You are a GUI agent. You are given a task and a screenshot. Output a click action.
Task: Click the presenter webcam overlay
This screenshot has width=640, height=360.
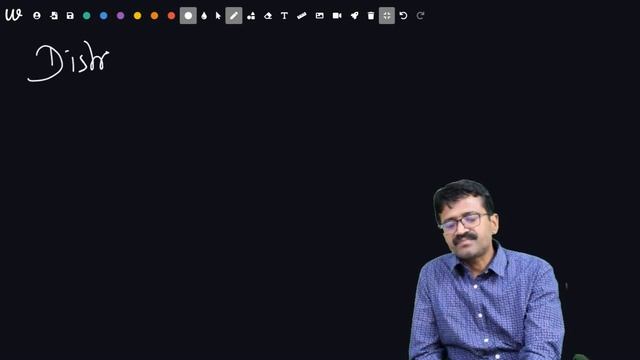(x=487, y=270)
